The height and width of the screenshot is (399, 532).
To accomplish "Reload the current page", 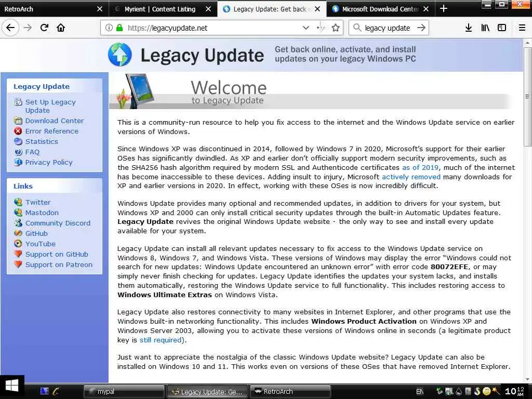I will tap(44, 28).
